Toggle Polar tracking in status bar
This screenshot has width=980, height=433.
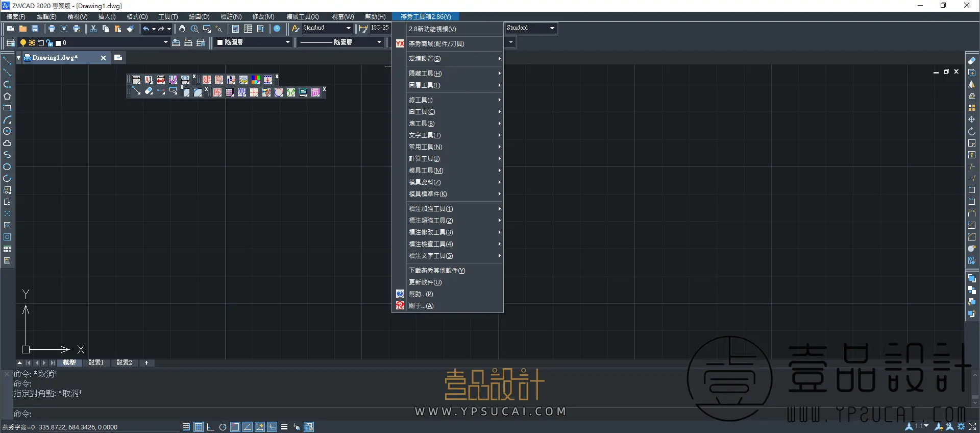[223, 427]
